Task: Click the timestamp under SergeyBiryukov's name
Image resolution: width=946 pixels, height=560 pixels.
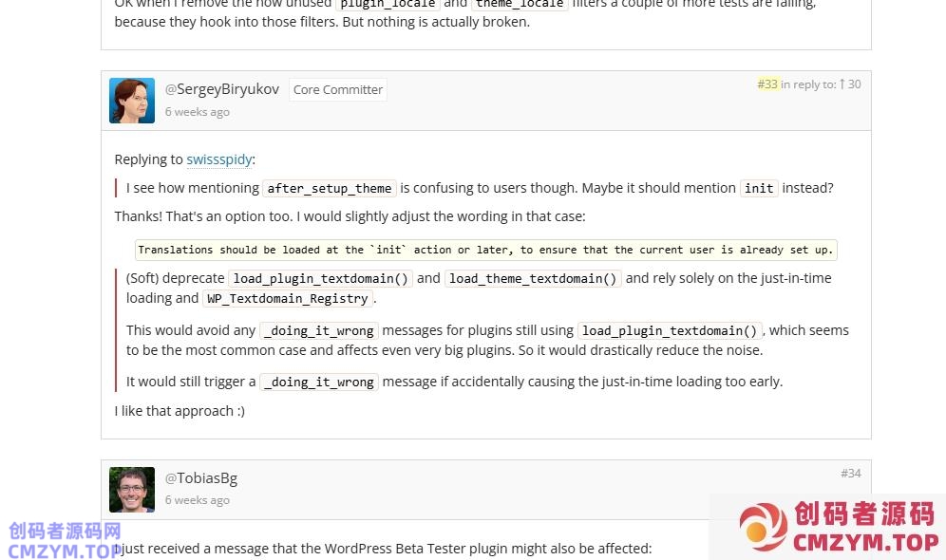Action: (x=198, y=112)
